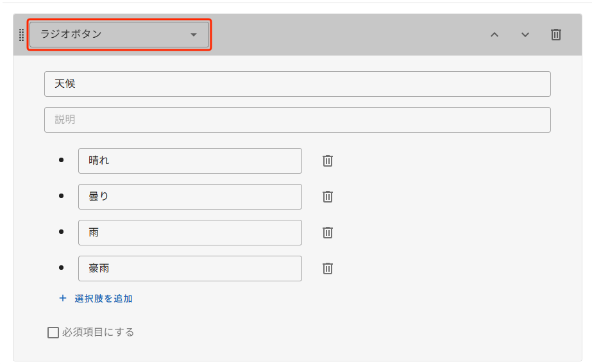Remove the 雨 choice
The height and width of the screenshot is (364, 592).
point(328,233)
